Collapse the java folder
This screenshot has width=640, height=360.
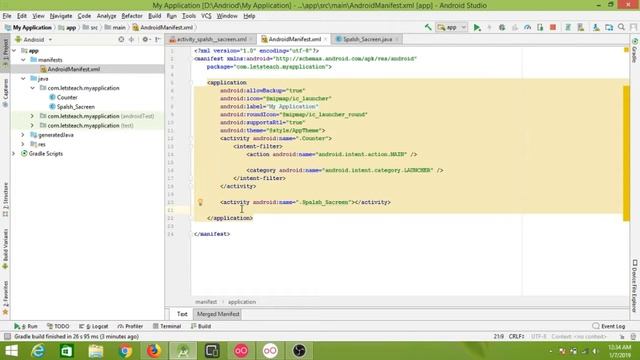click(x=23, y=79)
